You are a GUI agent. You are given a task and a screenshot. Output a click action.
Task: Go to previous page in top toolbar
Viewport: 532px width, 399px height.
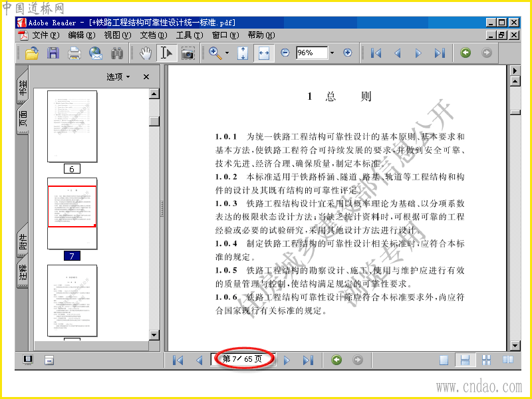pos(397,53)
